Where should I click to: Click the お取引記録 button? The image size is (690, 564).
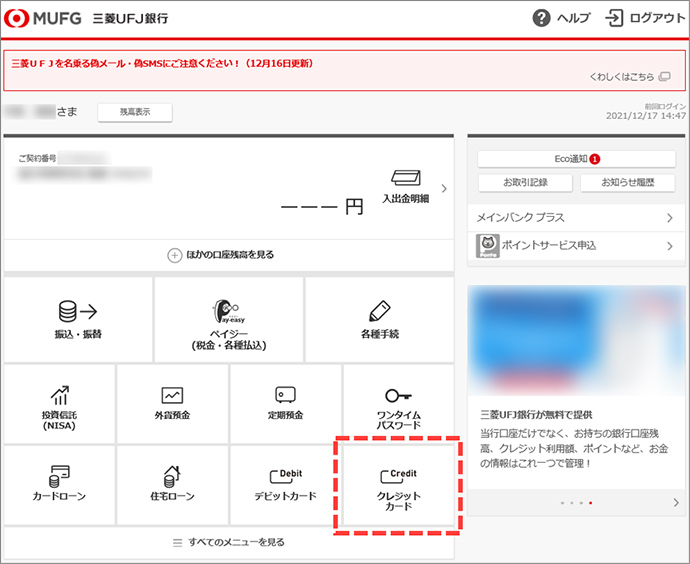525,182
